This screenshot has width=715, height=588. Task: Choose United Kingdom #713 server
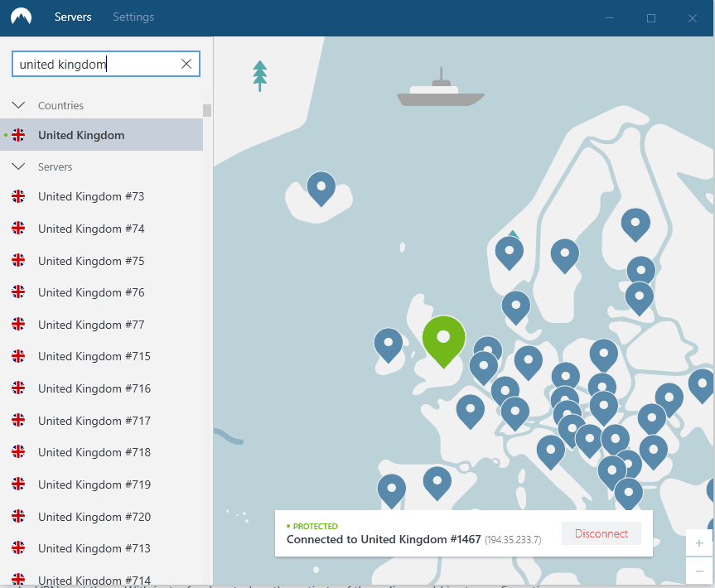point(101,548)
